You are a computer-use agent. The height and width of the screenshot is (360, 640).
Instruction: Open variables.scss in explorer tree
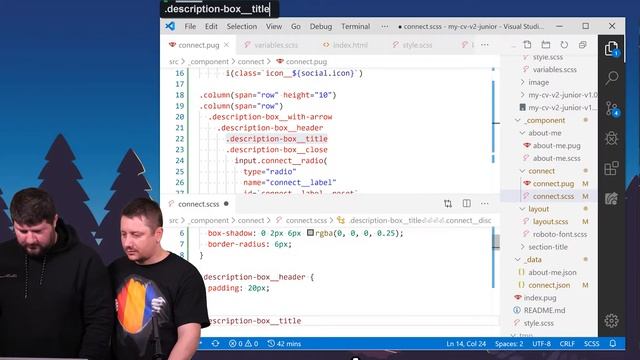coord(554,69)
